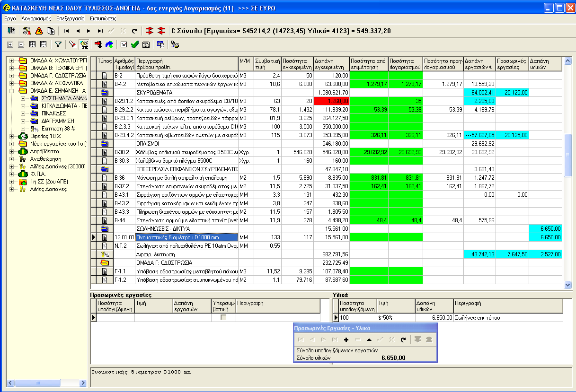Open the Λογαριασμός menu
Screen dimensions: 576x392
[36, 18]
